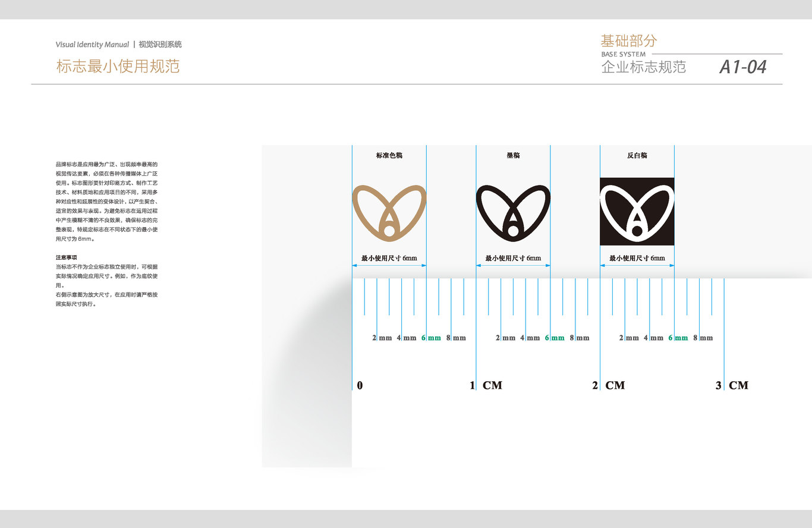Screen dimensions: 812x528
Task: Click '8 mm' label between 1 CM and 2 CM
Action: point(580,338)
